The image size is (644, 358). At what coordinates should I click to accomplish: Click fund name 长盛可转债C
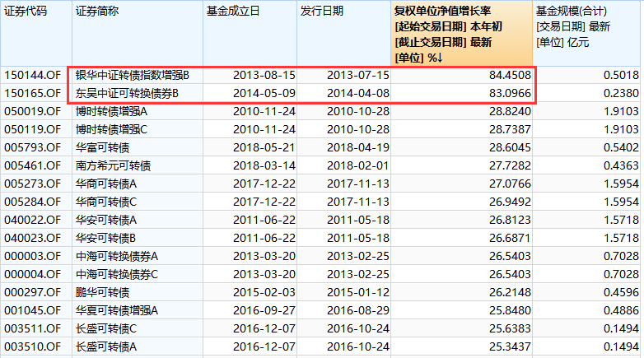106,328
